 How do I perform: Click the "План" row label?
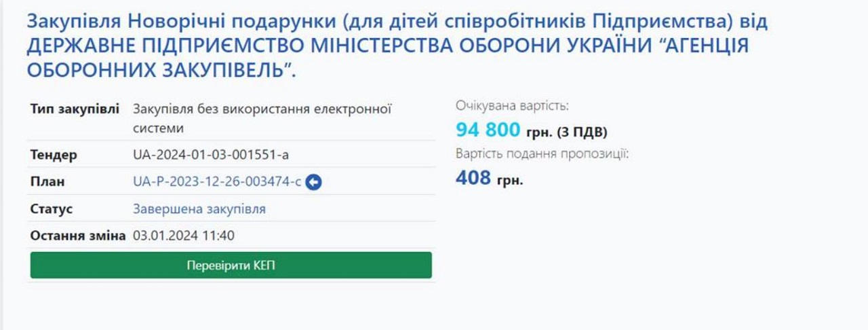(47, 182)
